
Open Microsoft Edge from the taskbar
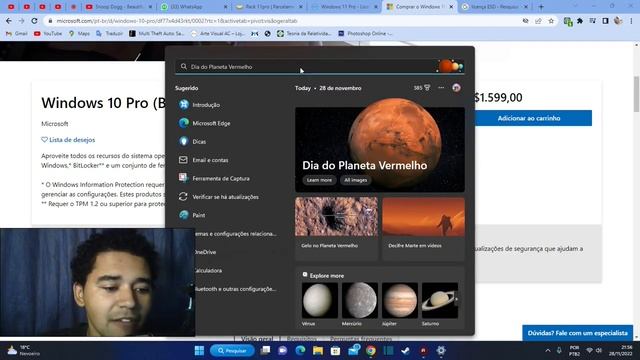pyautogui.click(x=300, y=350)
